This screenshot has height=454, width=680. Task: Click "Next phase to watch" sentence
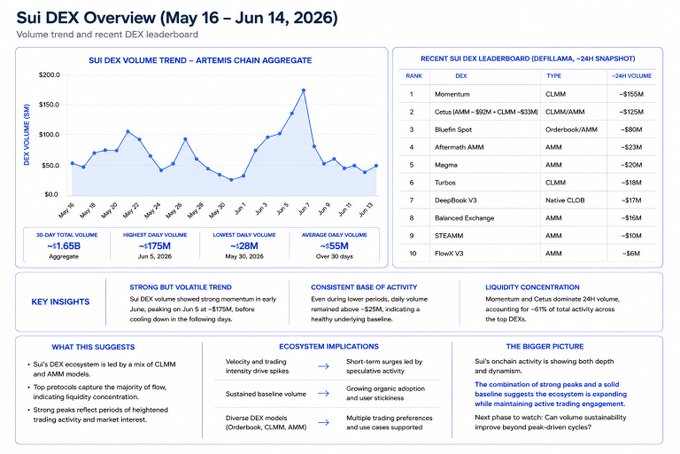pyautogui.click(x=550, y=422)
